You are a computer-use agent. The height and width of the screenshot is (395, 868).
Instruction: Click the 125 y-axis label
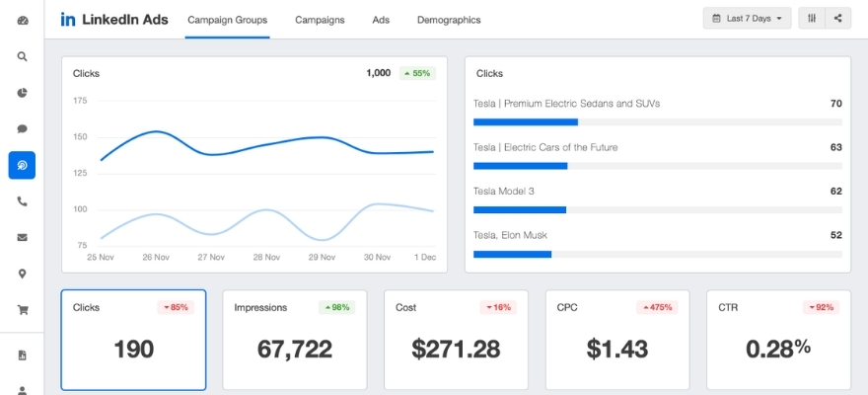point(80,174)
